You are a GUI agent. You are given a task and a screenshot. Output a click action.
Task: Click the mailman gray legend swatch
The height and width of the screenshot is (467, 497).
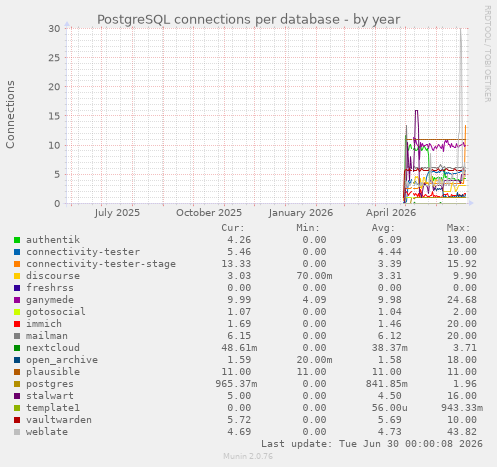(17, 336)
